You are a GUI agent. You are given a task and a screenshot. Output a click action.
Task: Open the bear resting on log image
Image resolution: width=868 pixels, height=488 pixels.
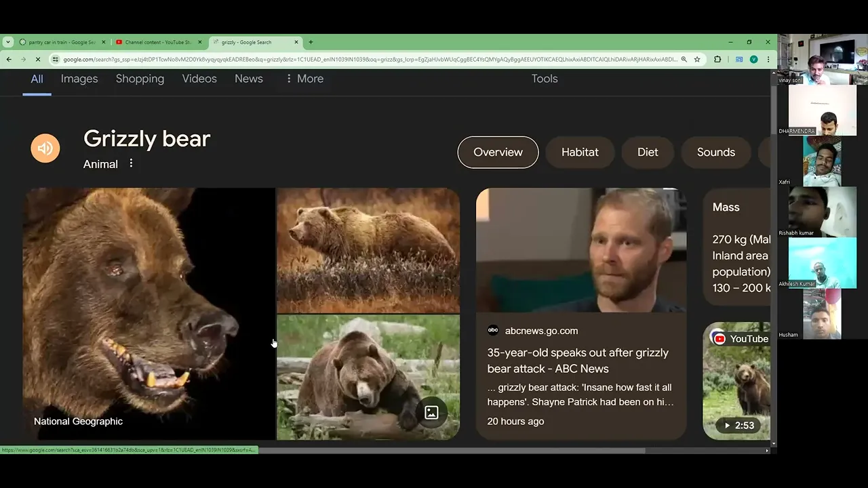pyautogui.click(x=368, y=378)
